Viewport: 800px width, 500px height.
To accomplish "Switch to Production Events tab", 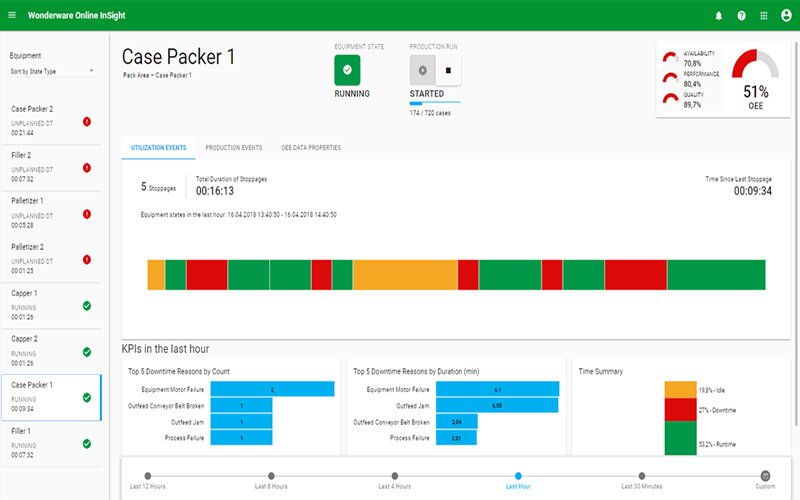I will [234, 148].
